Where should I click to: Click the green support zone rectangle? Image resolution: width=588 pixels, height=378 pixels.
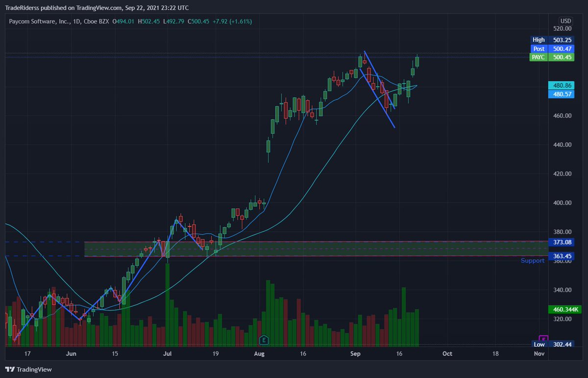(315, 249)
